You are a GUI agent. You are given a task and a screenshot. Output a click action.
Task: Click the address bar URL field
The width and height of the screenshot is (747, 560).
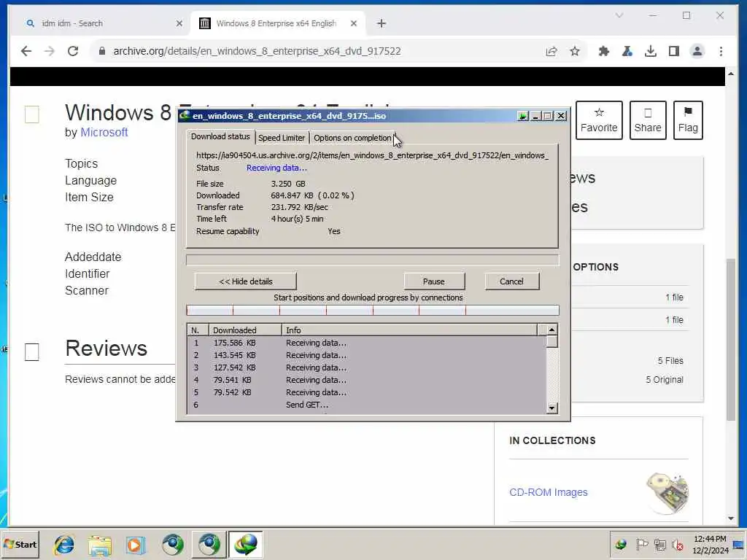[258, 51]
